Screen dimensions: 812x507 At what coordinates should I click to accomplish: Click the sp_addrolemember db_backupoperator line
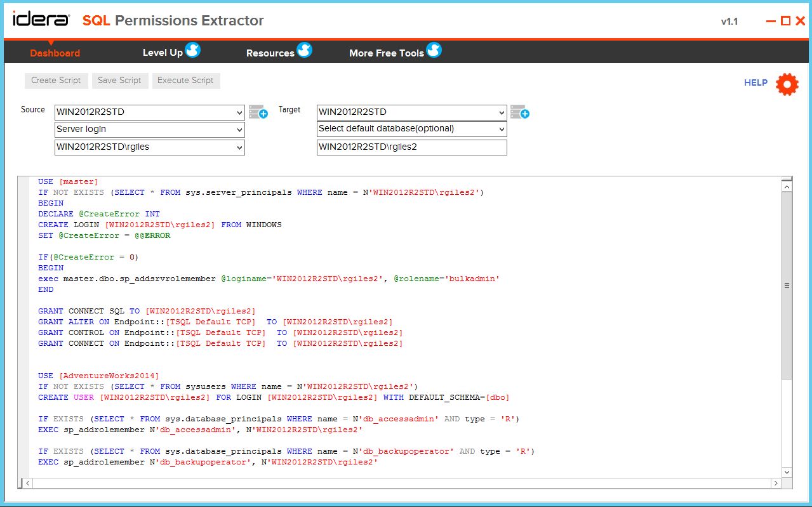click(208, 462)
